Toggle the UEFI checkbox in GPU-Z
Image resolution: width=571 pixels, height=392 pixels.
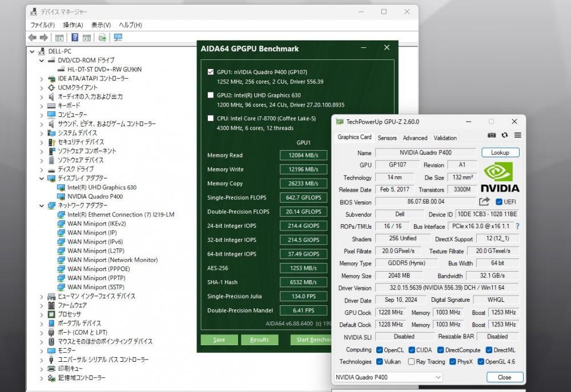[499, 201]
